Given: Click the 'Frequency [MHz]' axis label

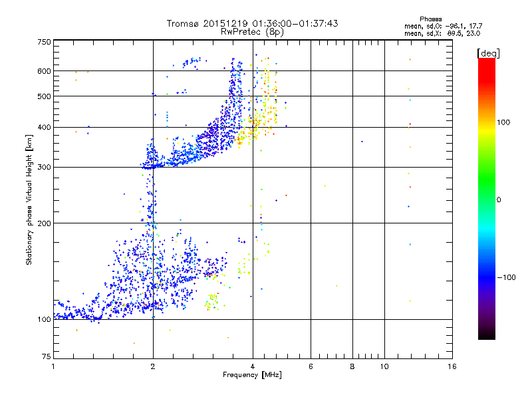Looking at the screenshot, I should [252, 375].
